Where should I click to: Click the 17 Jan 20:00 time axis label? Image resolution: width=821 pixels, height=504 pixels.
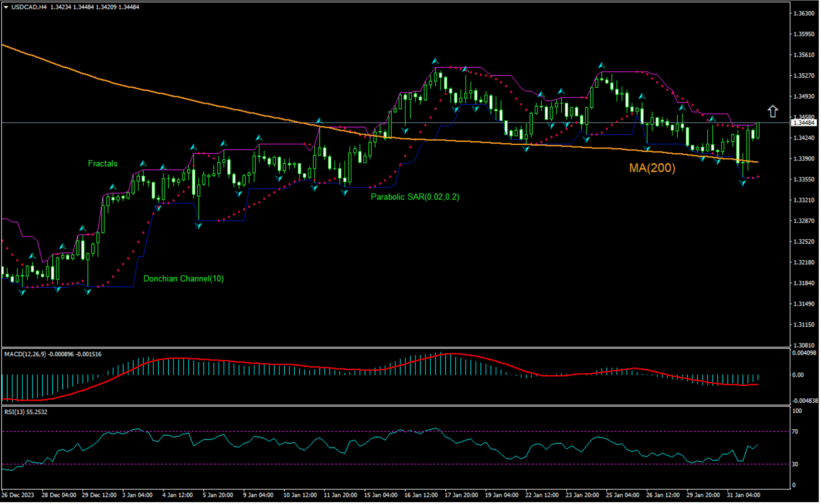click(461, 495)
